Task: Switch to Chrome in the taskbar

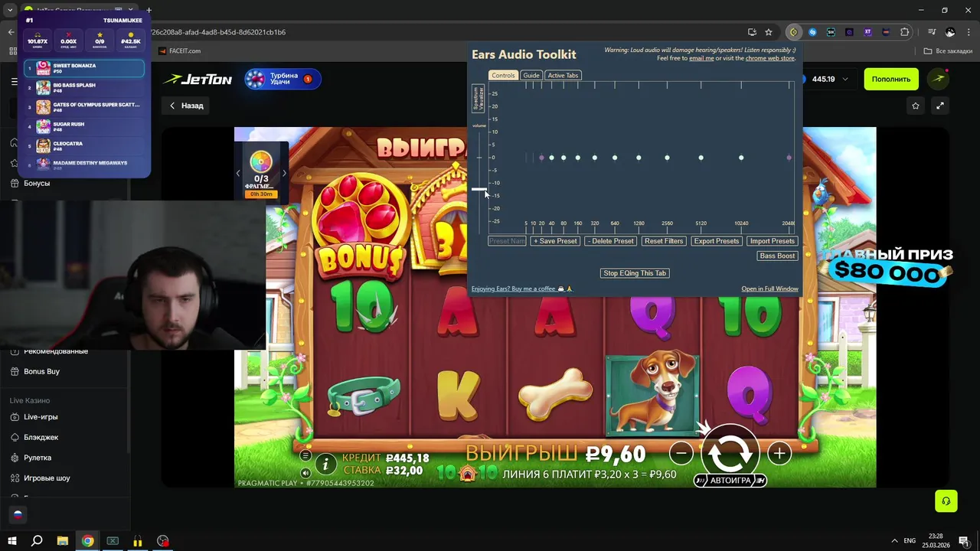Action: [x=87, y=541]
